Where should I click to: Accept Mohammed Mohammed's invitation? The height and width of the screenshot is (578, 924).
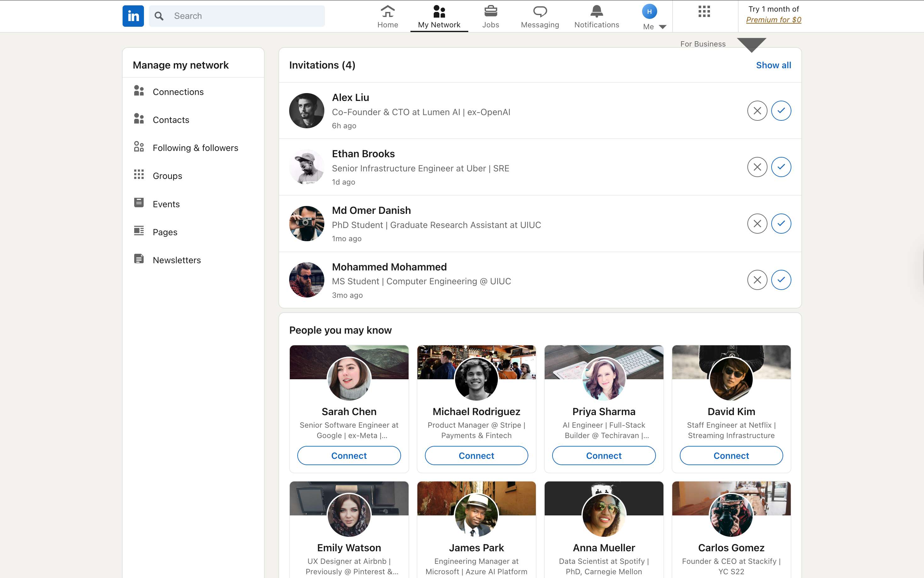[x=781, y=280]
